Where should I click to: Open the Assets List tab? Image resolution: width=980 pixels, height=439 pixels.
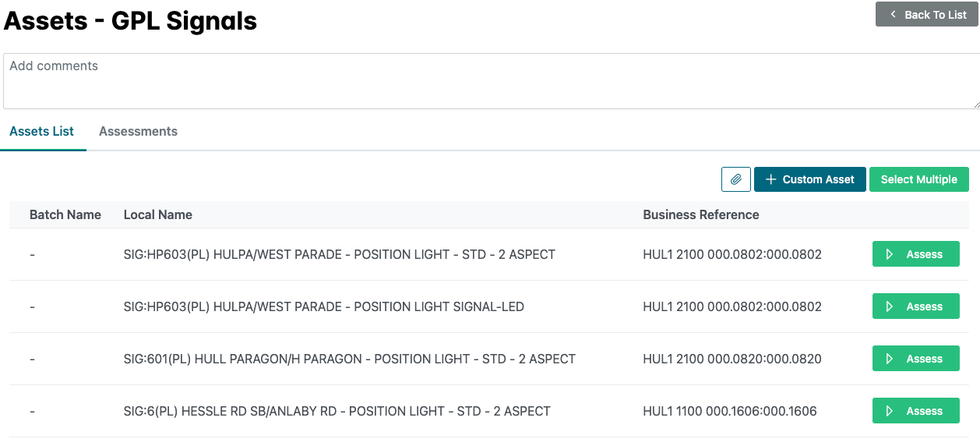[x=42, y=132]
